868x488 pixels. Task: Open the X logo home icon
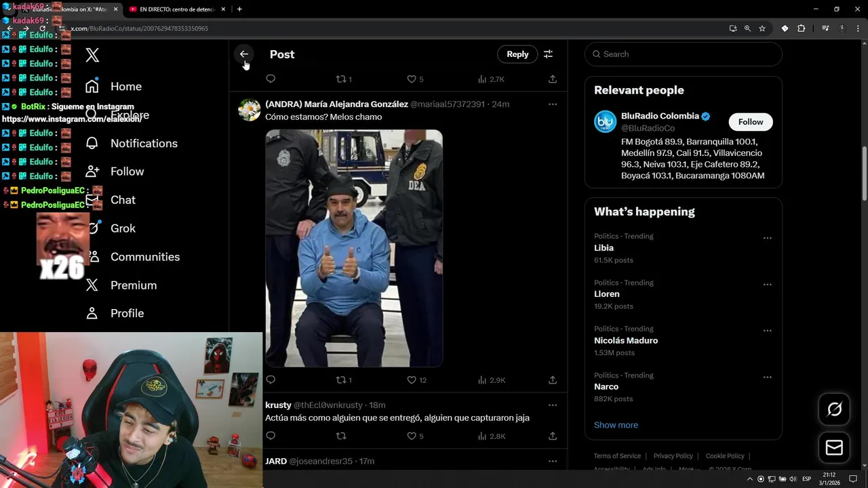[x=93, y=56]
